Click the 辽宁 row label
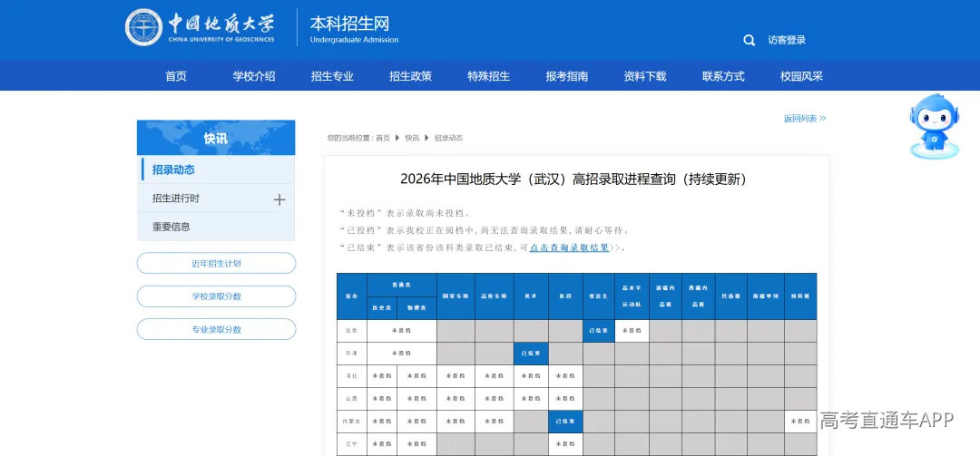 click(352, 444)
